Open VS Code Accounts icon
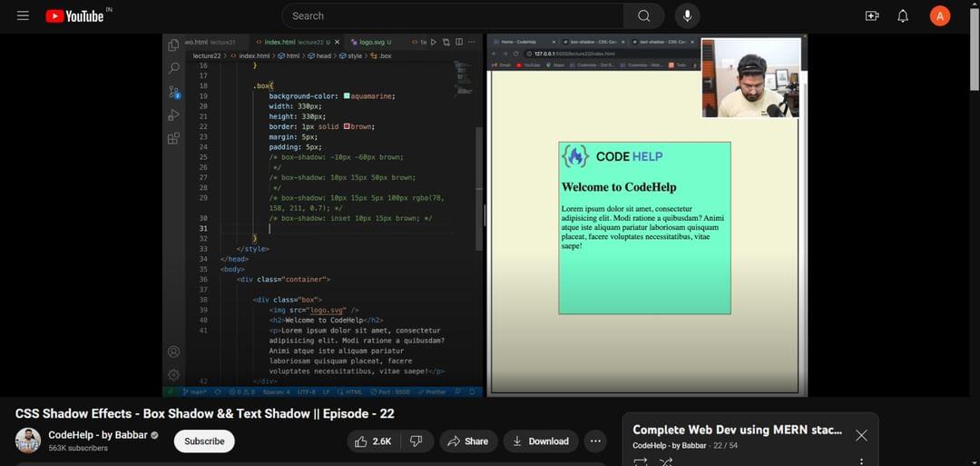 point(173,352)
